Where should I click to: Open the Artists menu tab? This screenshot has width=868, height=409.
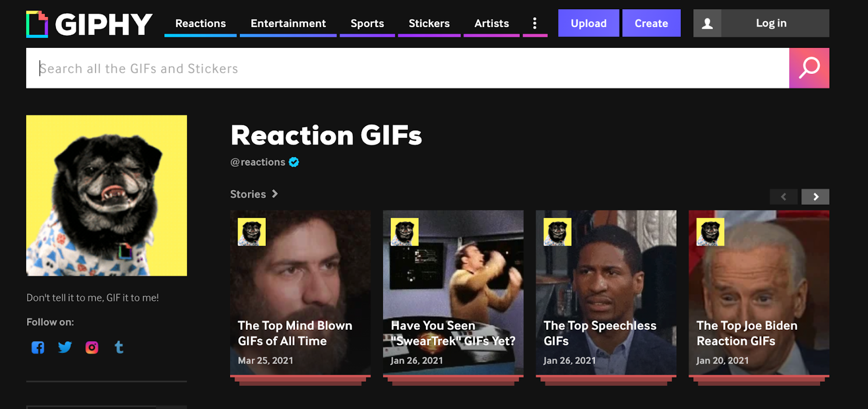pyautogui.click(x=492, y=23)
